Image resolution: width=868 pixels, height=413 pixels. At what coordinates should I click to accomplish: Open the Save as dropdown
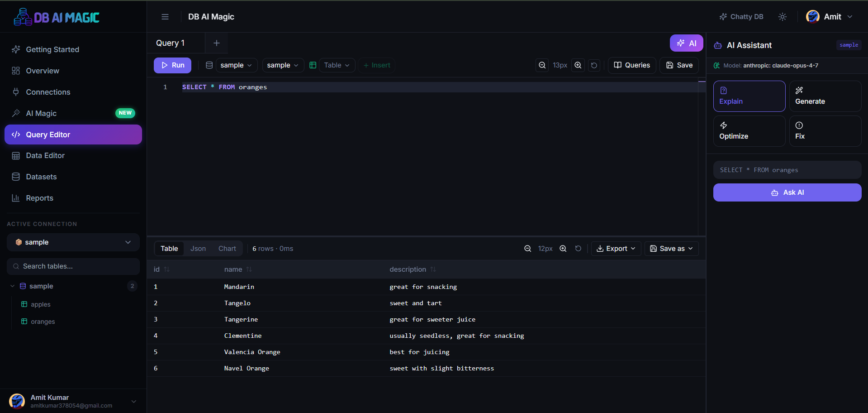tap(671, 249)
